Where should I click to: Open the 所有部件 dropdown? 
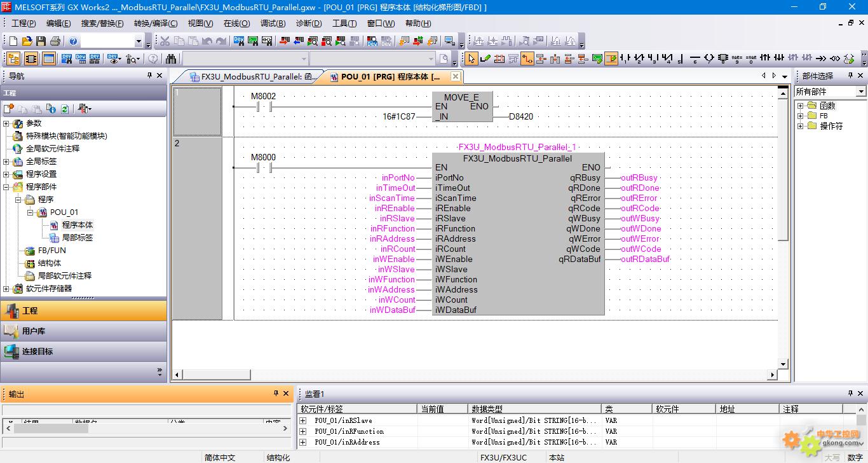pos(861,92)
